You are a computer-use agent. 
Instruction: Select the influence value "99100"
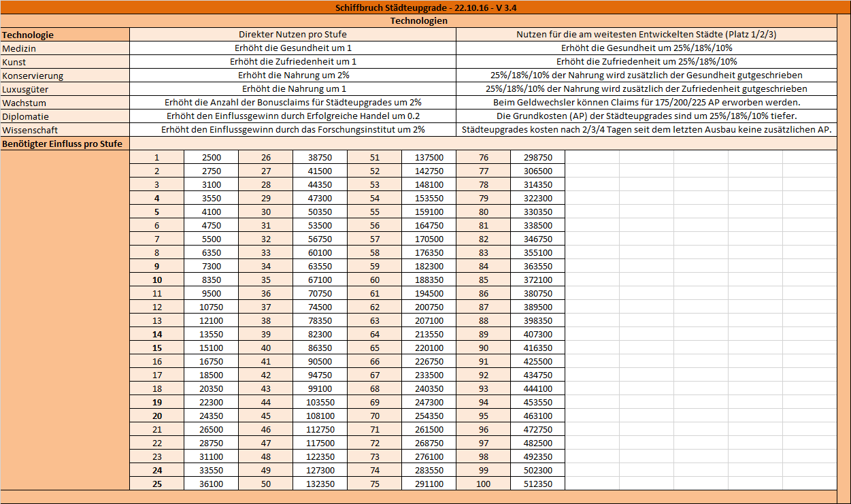[320, 388]
